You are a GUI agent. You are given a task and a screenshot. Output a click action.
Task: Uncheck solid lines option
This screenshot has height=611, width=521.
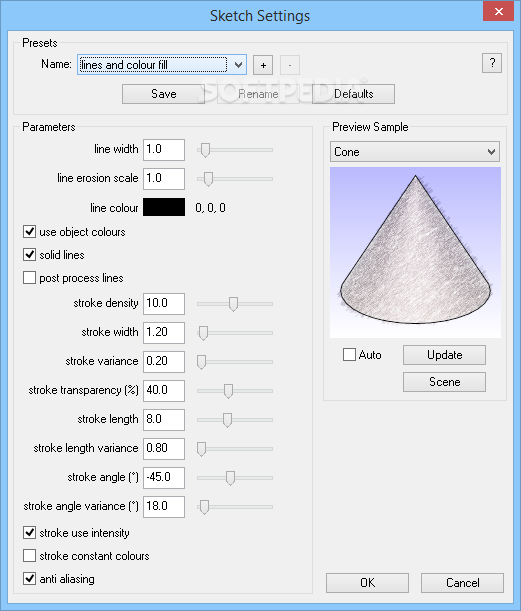click(30, 254)
